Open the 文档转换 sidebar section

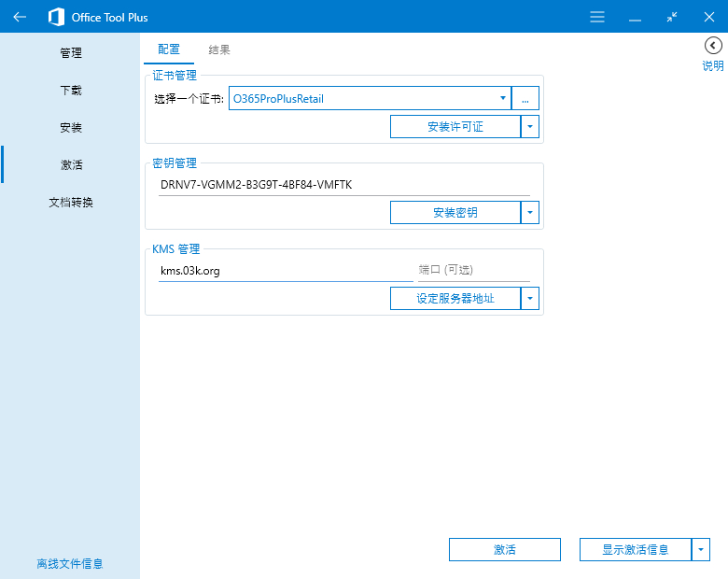(71, 202)
